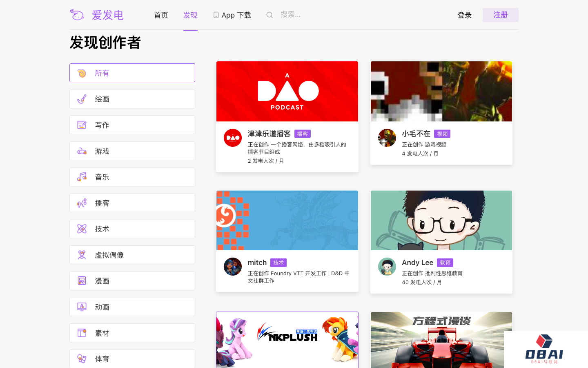Open the DAO Podcast cover image
This screenshot has height=368, width=588.
pos(287,91)
